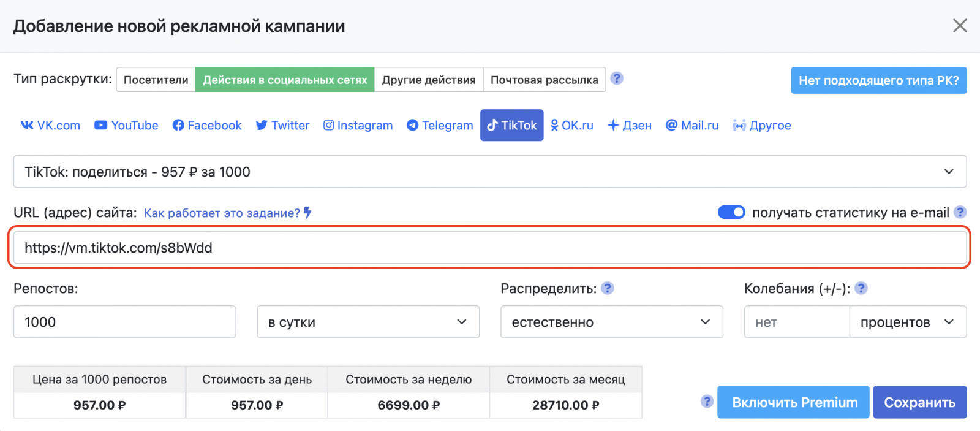
Task: Expand the "в сутки" period dropdown
Action: [368, 322]
